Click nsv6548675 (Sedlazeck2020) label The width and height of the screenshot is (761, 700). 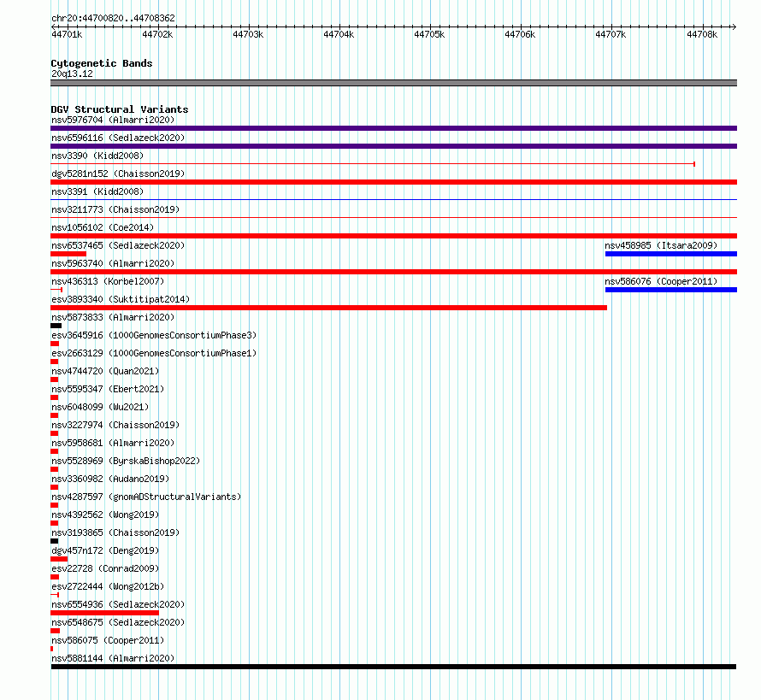coord(118,622)
